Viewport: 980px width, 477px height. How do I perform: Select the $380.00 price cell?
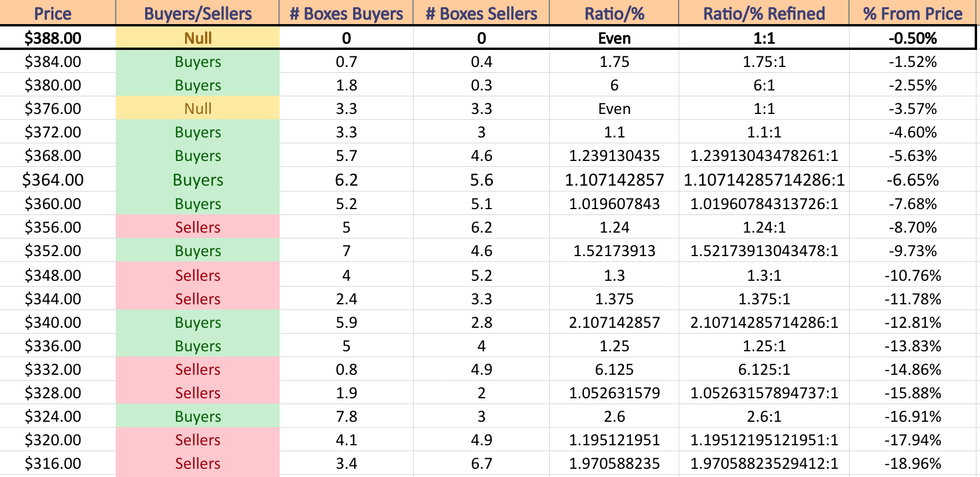point(58,85)
